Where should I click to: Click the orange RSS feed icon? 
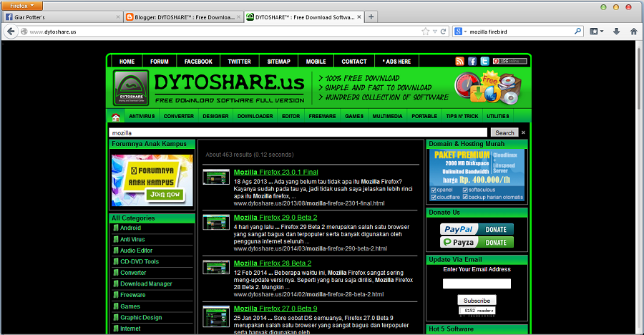point(459,62)
